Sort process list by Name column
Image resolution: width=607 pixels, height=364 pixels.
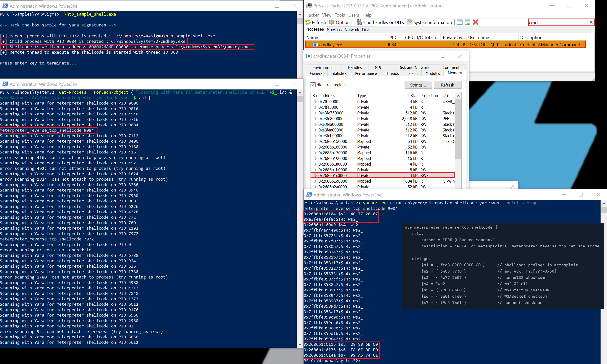click(x=342, y=37)
